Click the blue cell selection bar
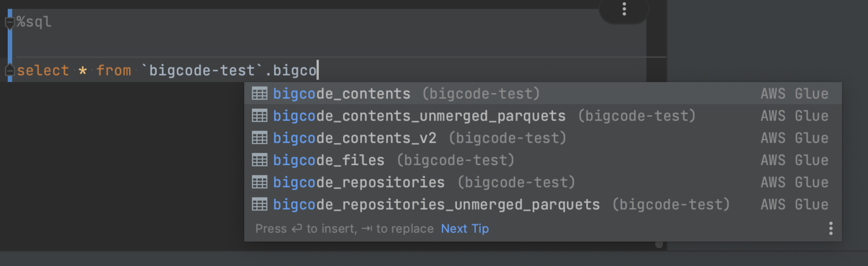Screen dimensions: 868x266 click(x=10, y=45)
